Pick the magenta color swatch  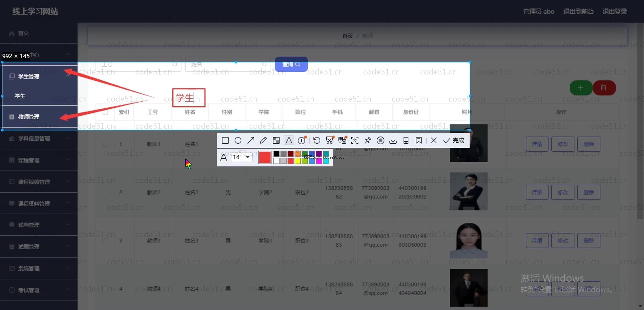pos(319,161)
